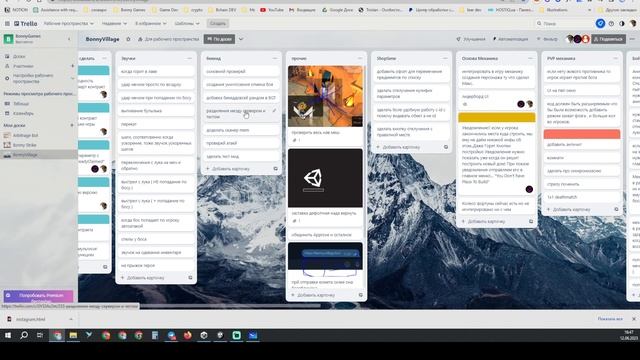Image resolution: width=640 pixels, height=360 pixels.
Task: Create card from template in Бекенд list
Action: click(276, 169)
